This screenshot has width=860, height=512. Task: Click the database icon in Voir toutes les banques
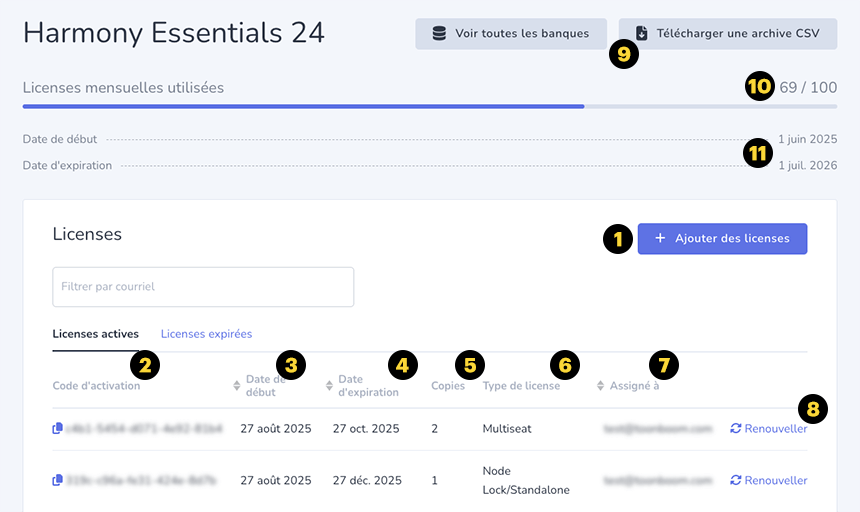(439, 34)
